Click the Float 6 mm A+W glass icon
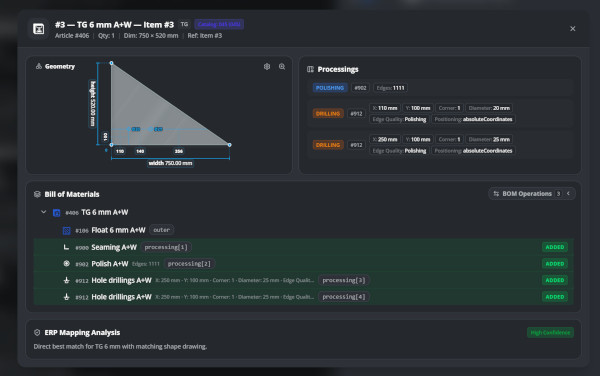This screenshot has height=376, width=600. (x=67, y=230)
